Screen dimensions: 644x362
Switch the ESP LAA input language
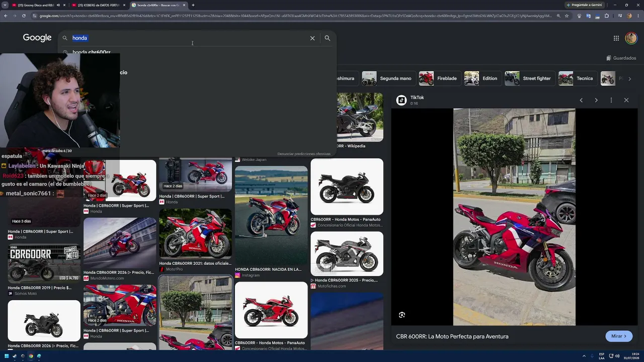coord(602,356)
